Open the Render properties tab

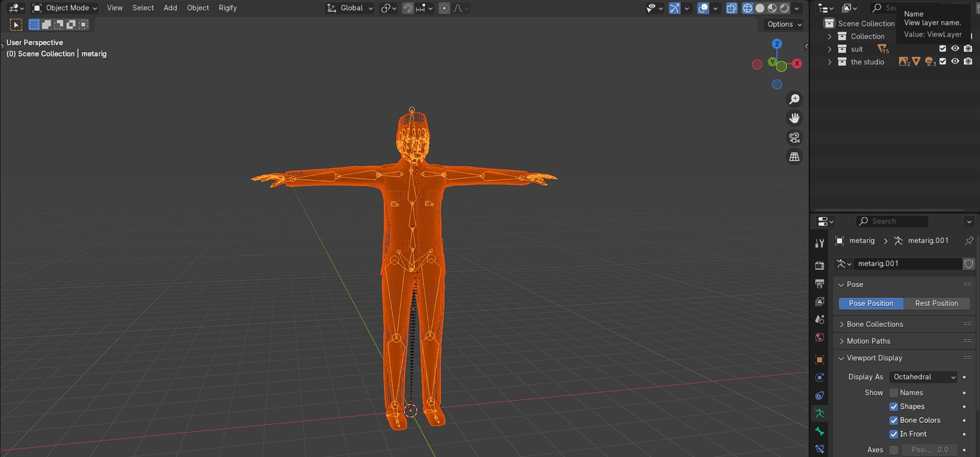pos(820,265)
